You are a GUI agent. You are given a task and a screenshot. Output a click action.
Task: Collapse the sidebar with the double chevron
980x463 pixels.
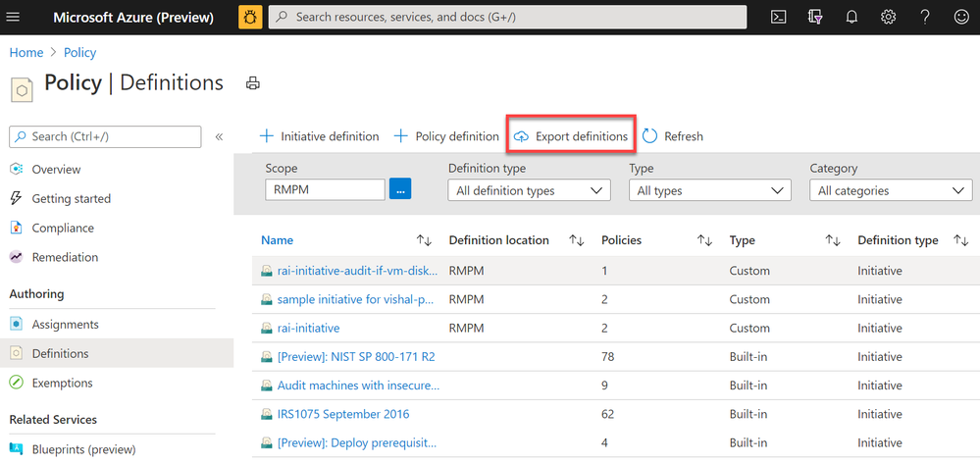click(220, 136)
